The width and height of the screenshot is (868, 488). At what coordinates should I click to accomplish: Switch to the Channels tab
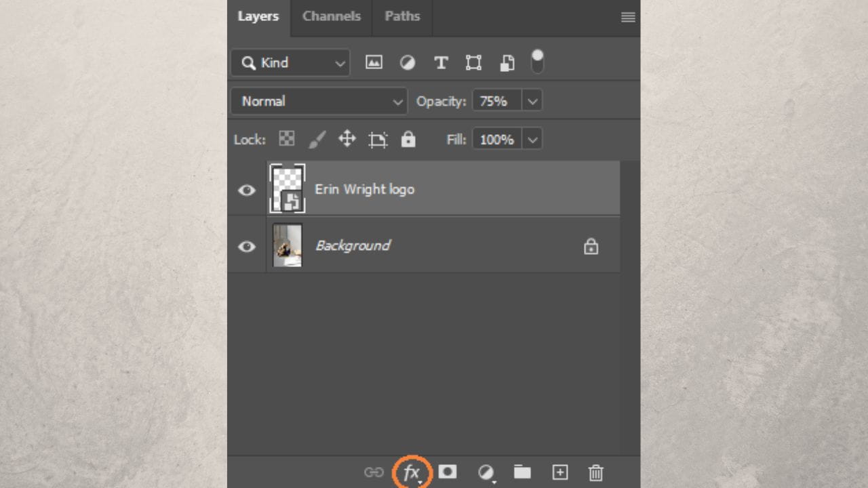(x=332, y=17)
